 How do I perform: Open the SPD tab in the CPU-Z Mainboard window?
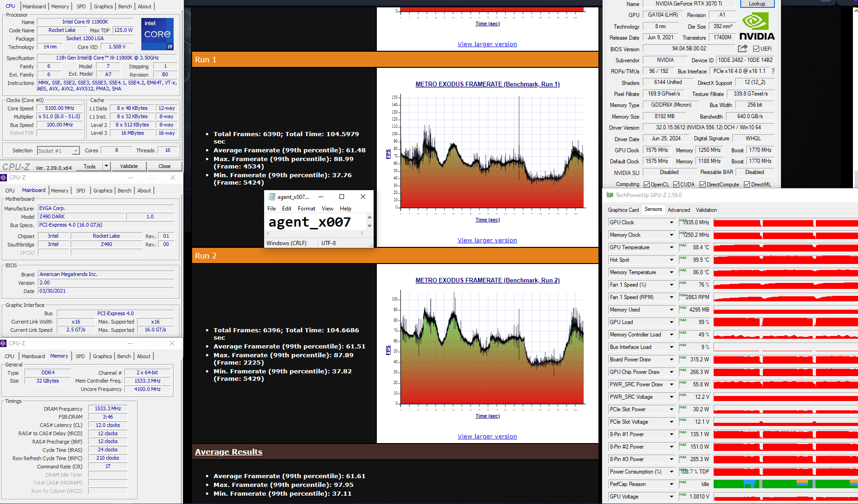[81, 191]
